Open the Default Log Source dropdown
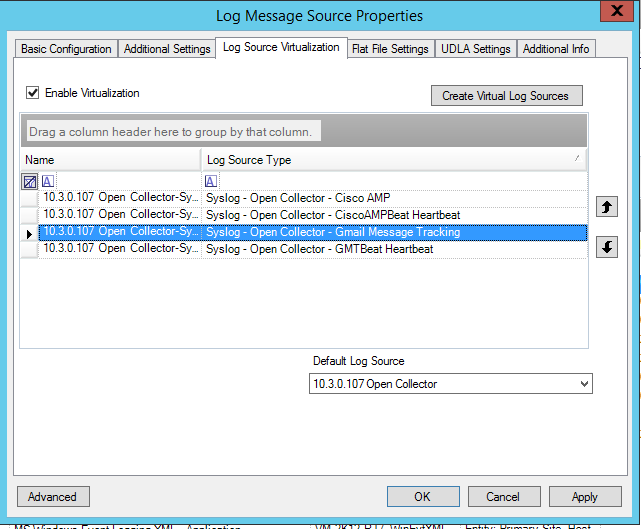Image resolution: width=641 pixels, height=529 pixels. pos(584,384)
